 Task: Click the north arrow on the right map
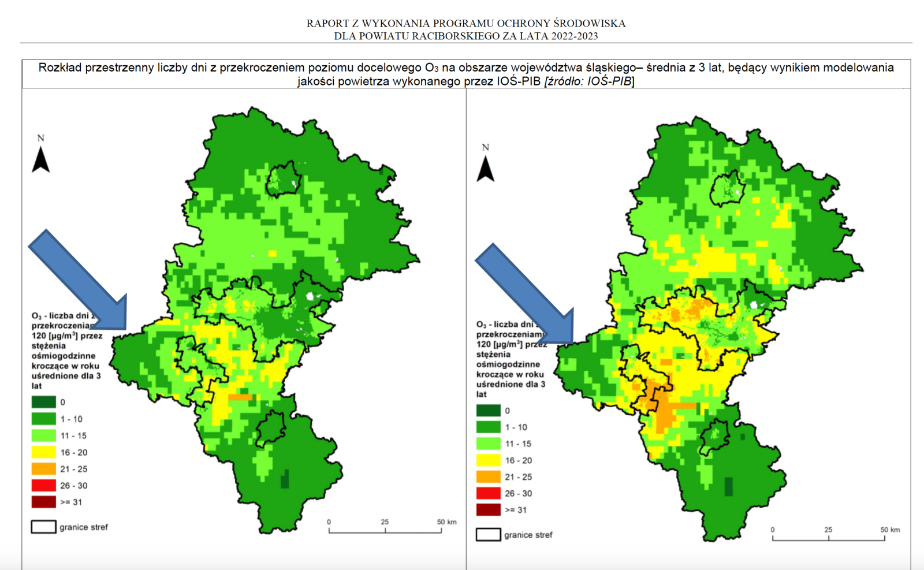[x=485, y=168]
